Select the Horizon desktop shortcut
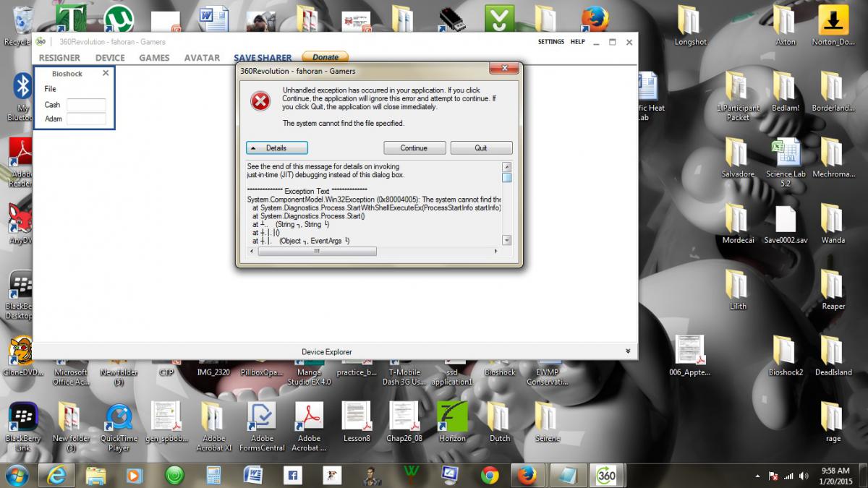Image resolution: width=868 pixels, height=488 pixels. [x=452, y=420]
